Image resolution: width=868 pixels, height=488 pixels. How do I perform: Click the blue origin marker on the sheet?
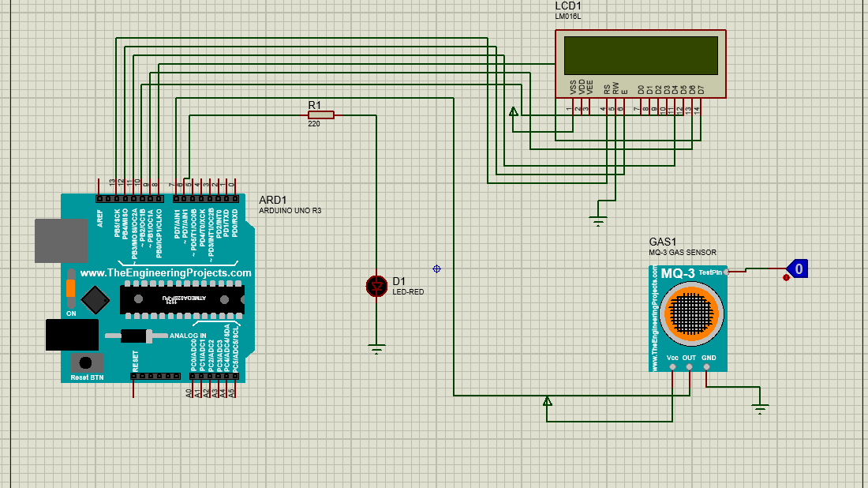pos(436,269)
